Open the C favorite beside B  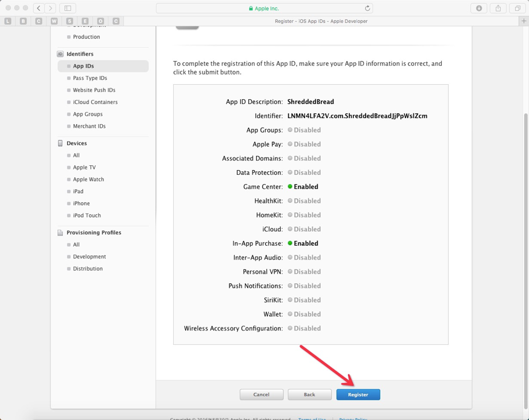[x=39, y=21]
